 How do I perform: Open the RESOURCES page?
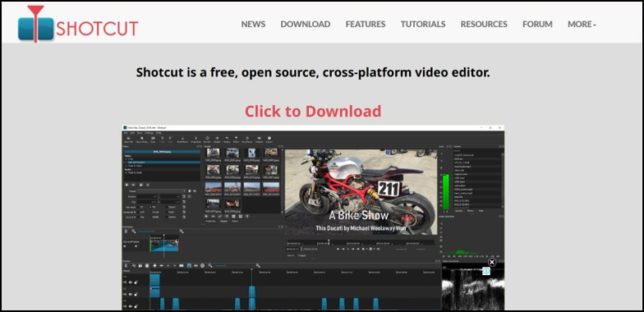pyautogui.click(x=484, y=25)
